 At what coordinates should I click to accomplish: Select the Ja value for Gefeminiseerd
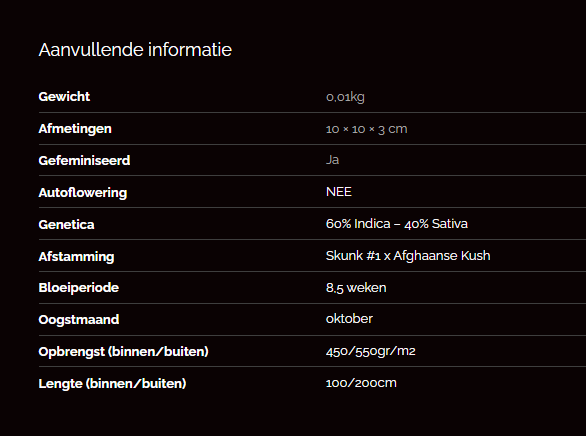click(x=333, y=160)
